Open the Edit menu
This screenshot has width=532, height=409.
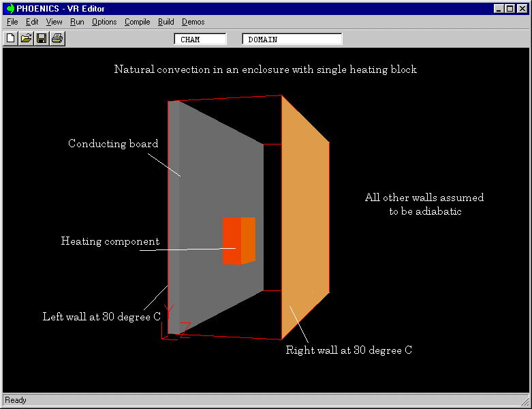pyautogui.click(x=32, y=22)
